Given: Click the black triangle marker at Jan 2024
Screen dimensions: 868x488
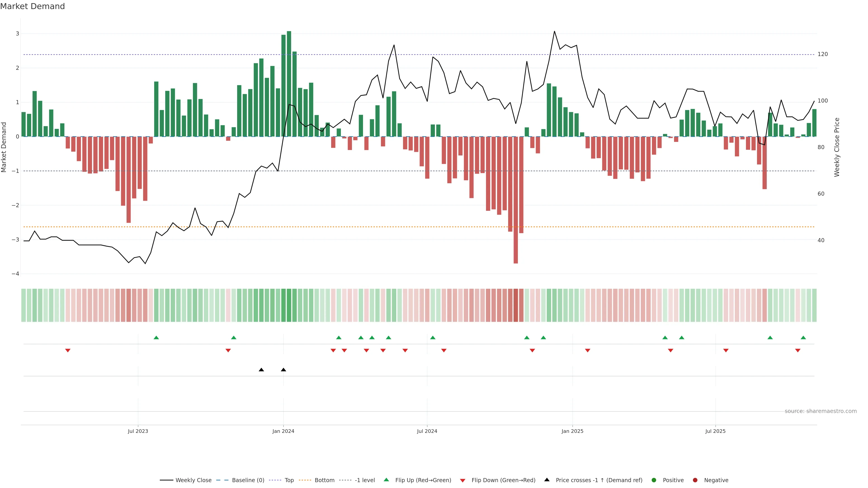Looking at the screenshot, I should [x=283, y=370].
